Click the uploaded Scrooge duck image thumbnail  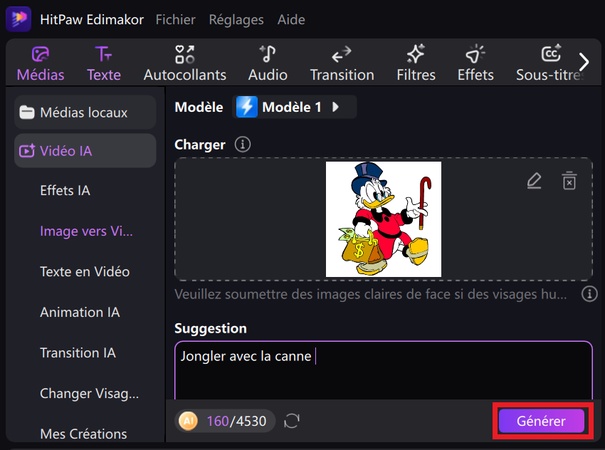[384, 219]
